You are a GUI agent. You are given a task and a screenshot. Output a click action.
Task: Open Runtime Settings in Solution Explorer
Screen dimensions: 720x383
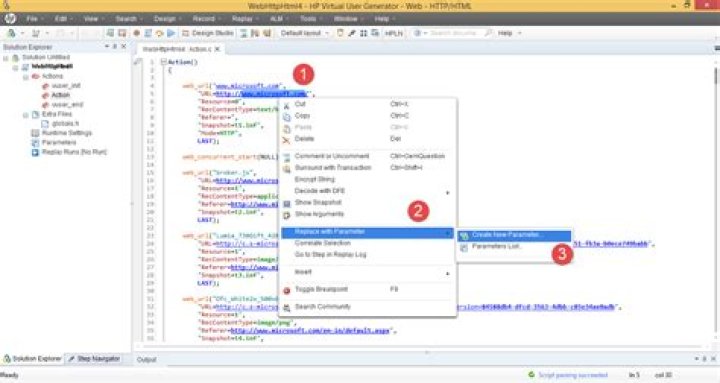pos(67,133)
